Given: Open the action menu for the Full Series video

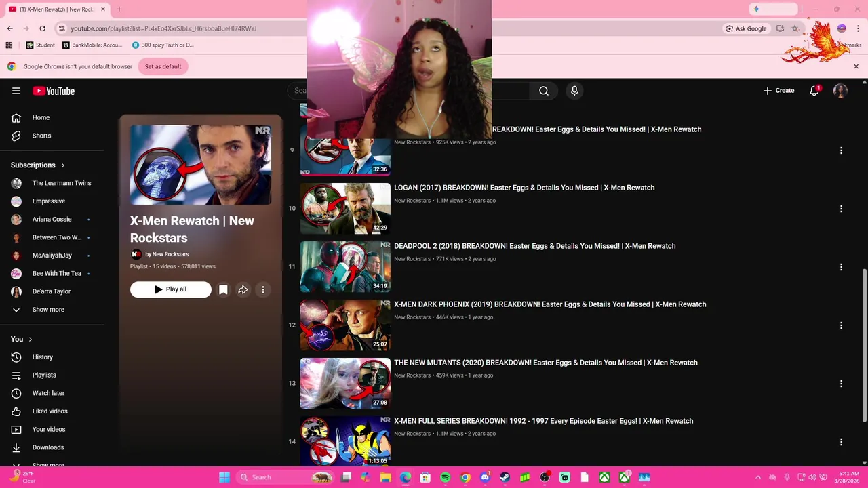Looking at the screenshot, I should pos(841,442).
